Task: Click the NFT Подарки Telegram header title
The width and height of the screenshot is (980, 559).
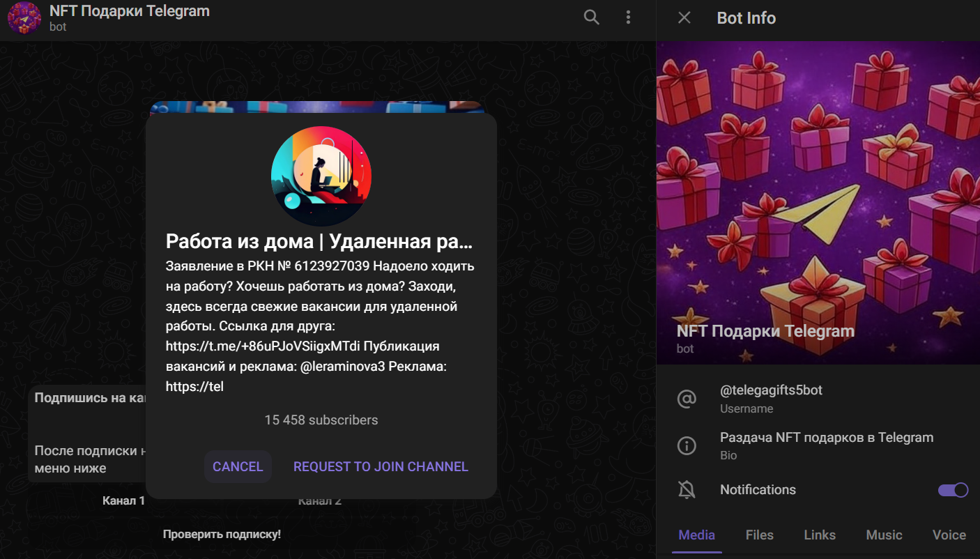Action: (x=130, y=11)
